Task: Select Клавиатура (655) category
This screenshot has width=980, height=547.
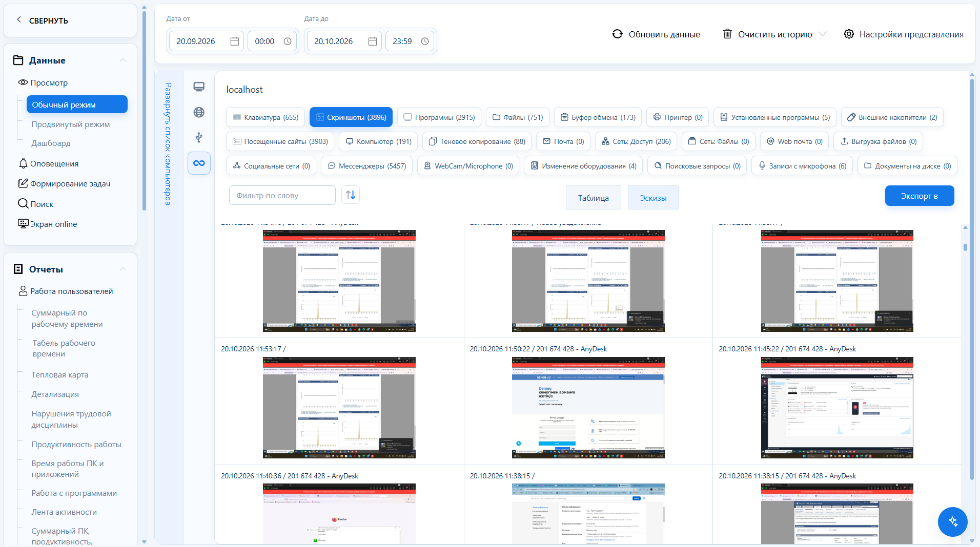Action: click(x=266, y=117)
